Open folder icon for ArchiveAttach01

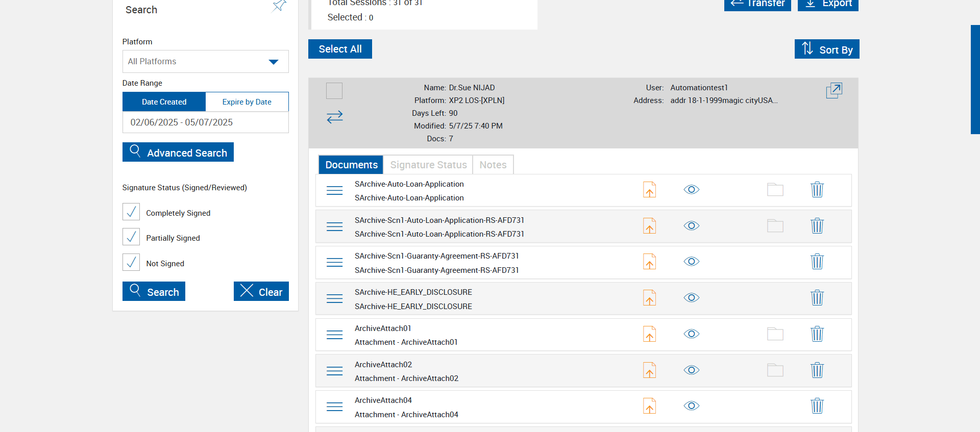(x=775, y=334)
